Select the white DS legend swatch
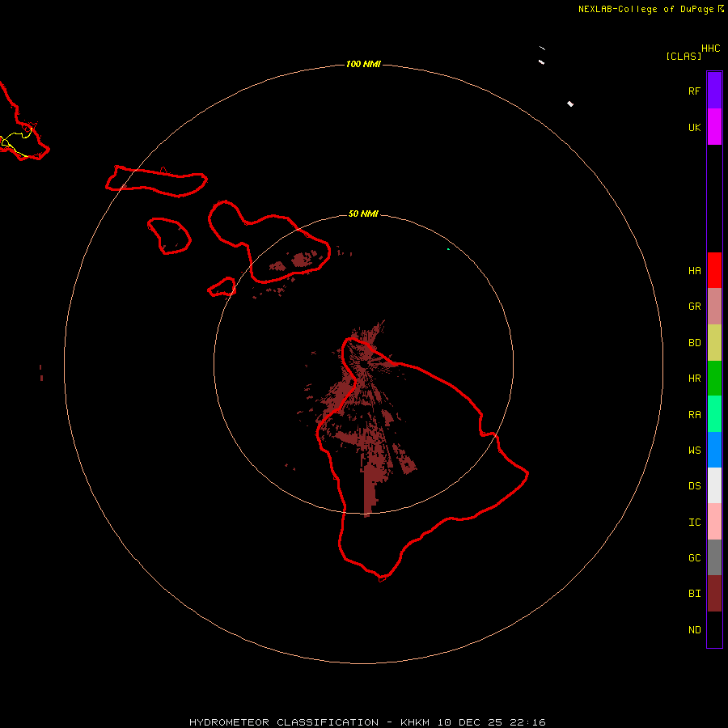This screenshot has width=728, height=728. pos(714,485)
